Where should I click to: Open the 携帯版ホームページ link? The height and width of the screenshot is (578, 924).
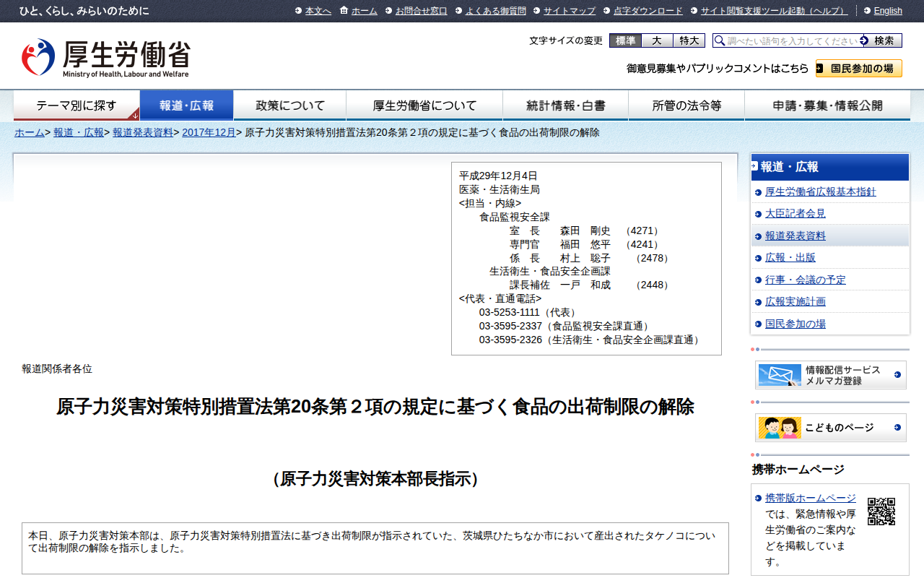click(x=810, y=498)
